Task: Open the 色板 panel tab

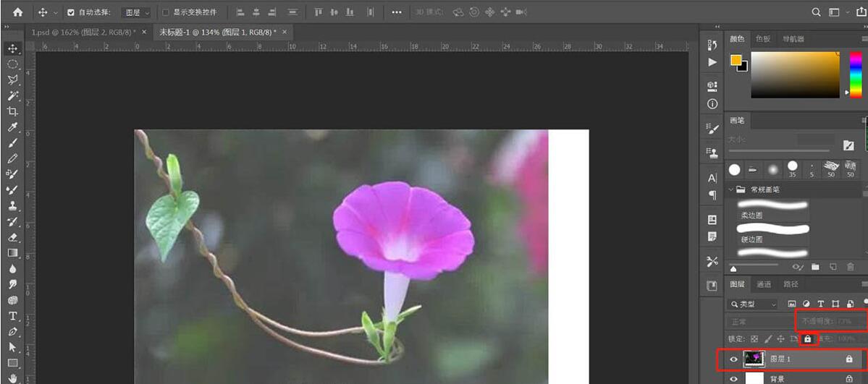Action: pos(763,39)
